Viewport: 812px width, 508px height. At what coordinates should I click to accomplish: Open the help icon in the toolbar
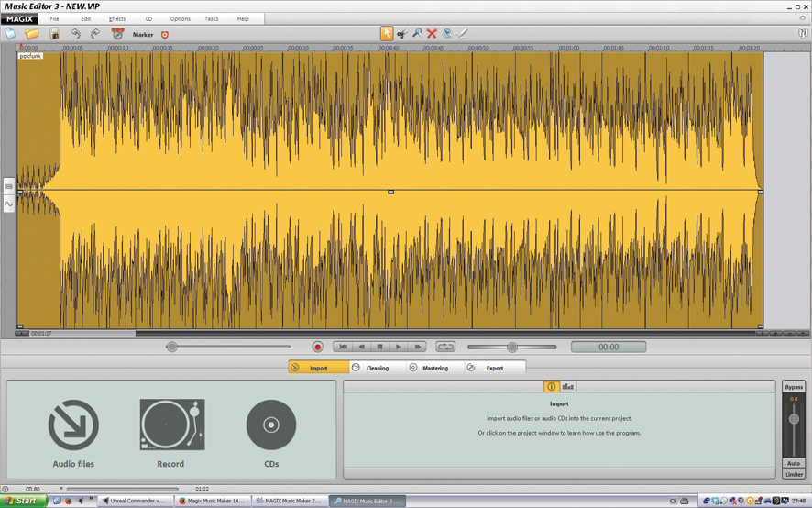(803, 33)
